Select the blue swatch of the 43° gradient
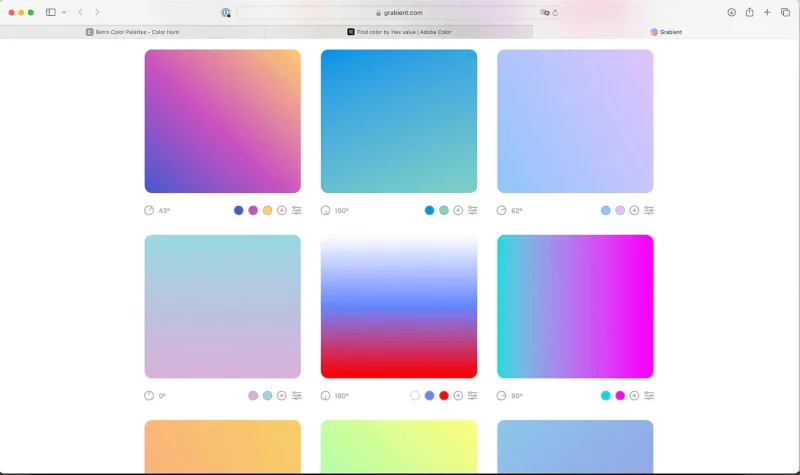The height and width of the screenshot is (475, 800). click(x=238, y=210)
